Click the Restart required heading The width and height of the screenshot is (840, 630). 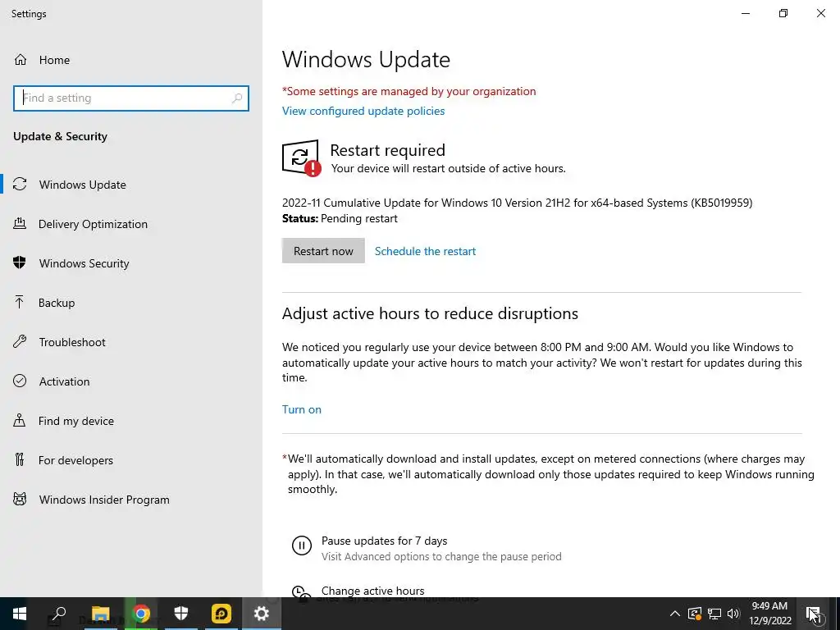point(387,150)
